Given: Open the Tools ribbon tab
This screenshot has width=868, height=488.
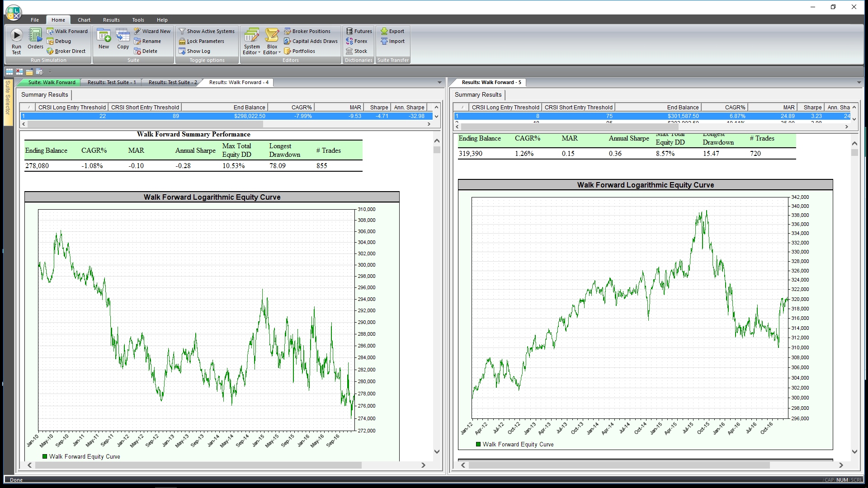Looking at the screenshot, I should (x=138, y=20).
